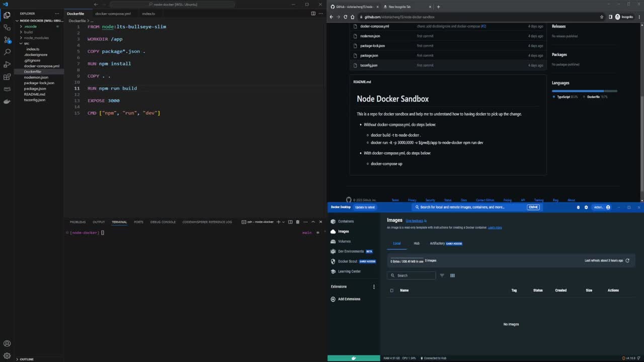Expand the OUTLINE section
This screenshot has height=362, width=644.
(x=26, y=359)
